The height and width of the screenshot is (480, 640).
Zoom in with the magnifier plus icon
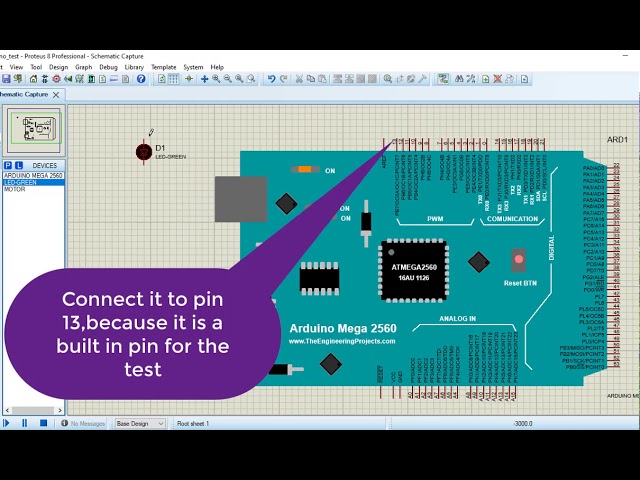[x=216, y=79]
